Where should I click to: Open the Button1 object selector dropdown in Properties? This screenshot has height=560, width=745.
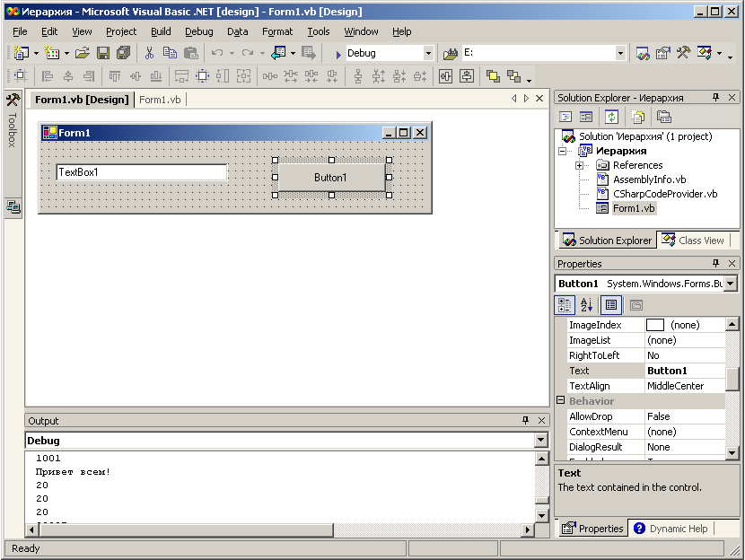tap(731, 284)
